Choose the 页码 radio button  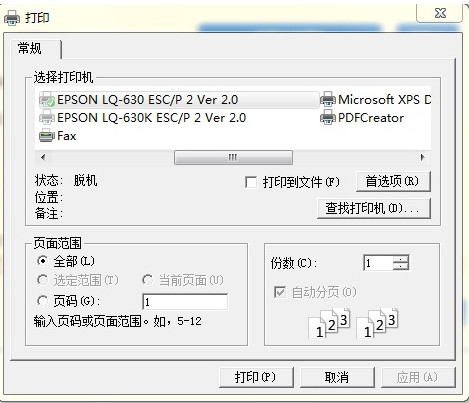42,301
